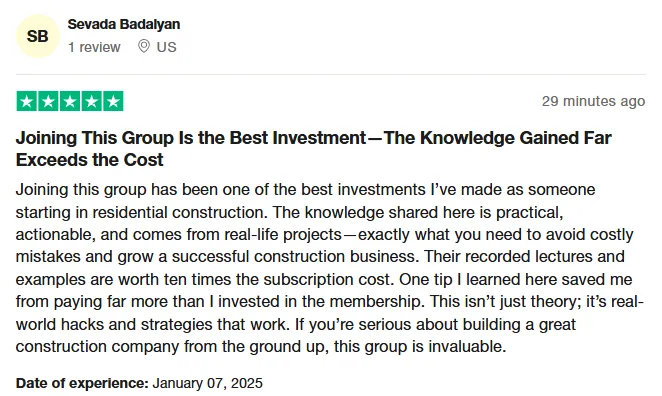The width and height of the screenshot is (662, 396).
Task: Click the "1 review" count
Action: click(94, 47)
